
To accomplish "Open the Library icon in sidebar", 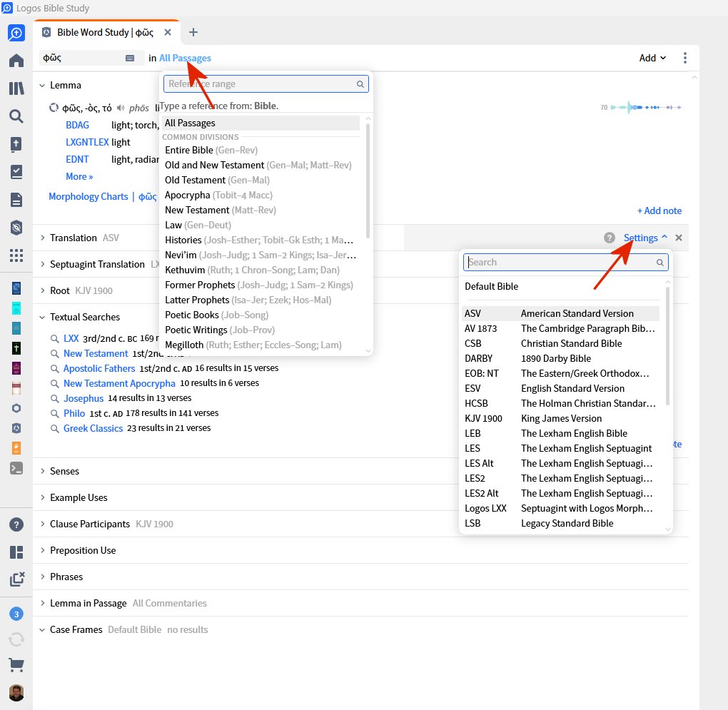I will (x=16, y=88).
